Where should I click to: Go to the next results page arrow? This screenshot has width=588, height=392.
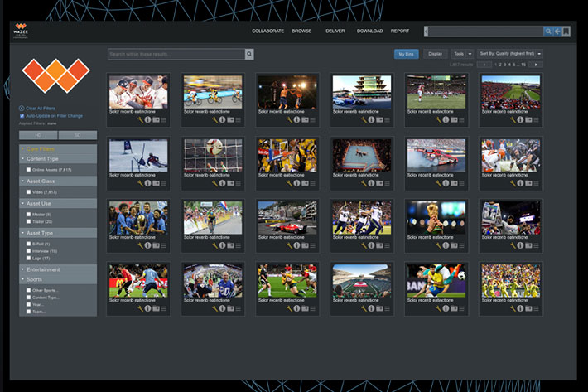pyautogui.click(x=536, y=65)
